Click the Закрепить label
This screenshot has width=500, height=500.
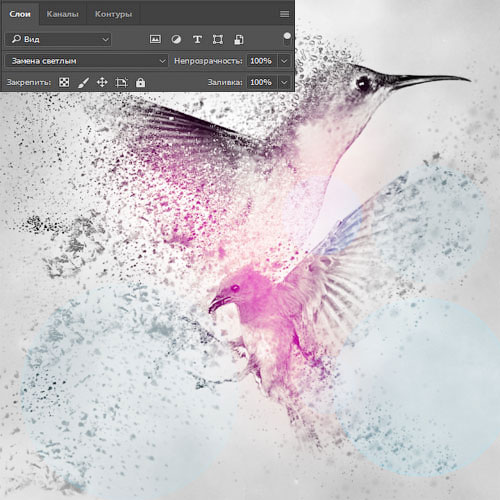tap(29, 82)
